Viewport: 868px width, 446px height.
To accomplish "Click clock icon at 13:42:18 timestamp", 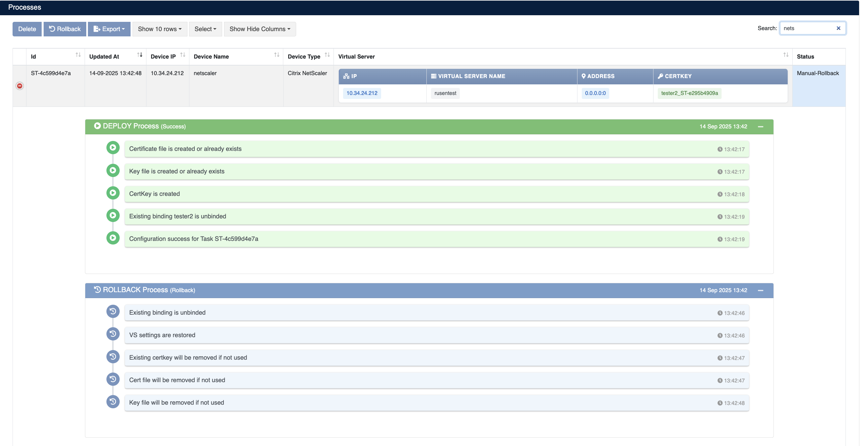I will [720, 194].
